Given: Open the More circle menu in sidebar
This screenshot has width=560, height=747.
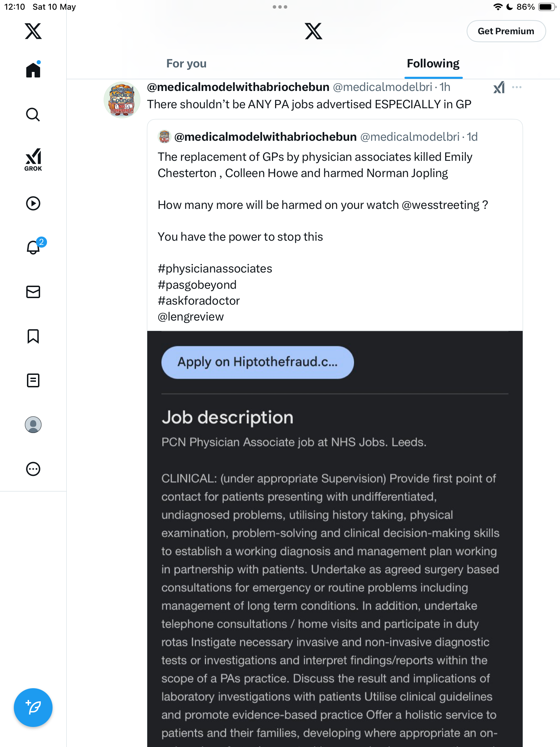Looking at the screenshot, I should click(x=33, y=469).
